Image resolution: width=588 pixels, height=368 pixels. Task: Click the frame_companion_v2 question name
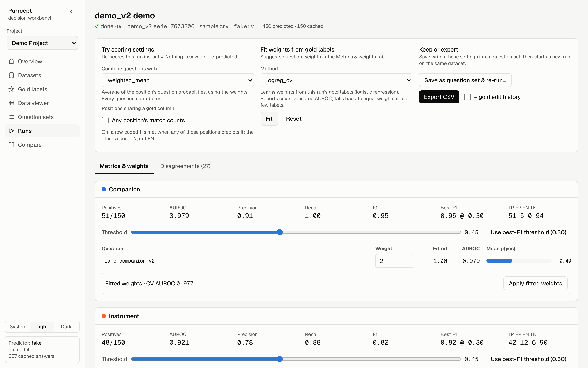(128, 261)
